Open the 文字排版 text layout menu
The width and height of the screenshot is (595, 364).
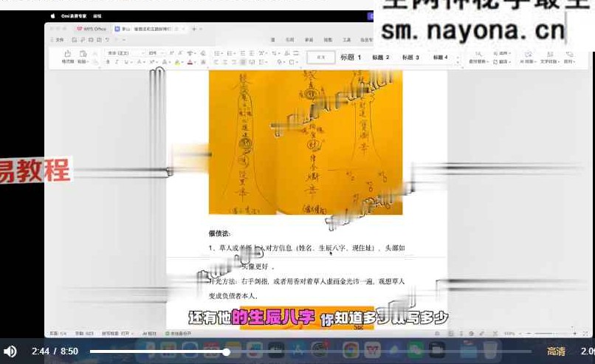click(x=549, y=58)
